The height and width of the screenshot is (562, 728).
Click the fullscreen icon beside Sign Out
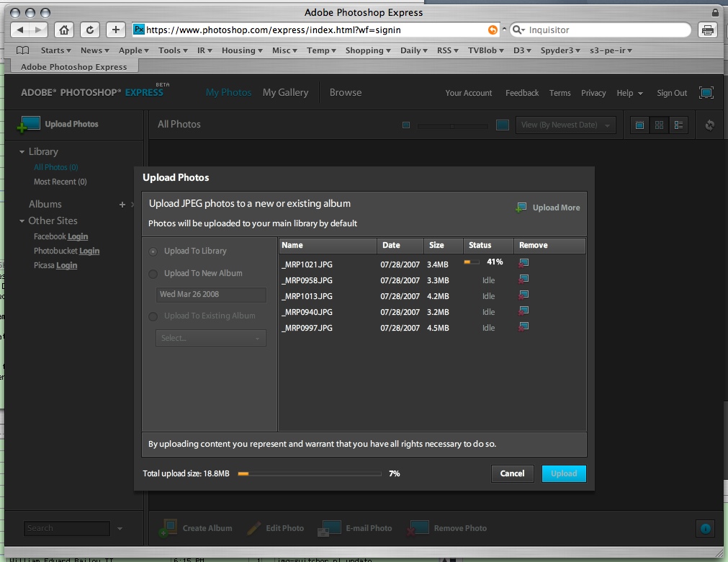[x=706, y=93]
